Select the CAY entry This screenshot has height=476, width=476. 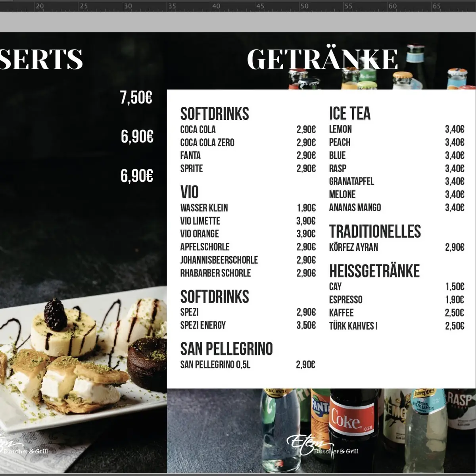point(335,286)
